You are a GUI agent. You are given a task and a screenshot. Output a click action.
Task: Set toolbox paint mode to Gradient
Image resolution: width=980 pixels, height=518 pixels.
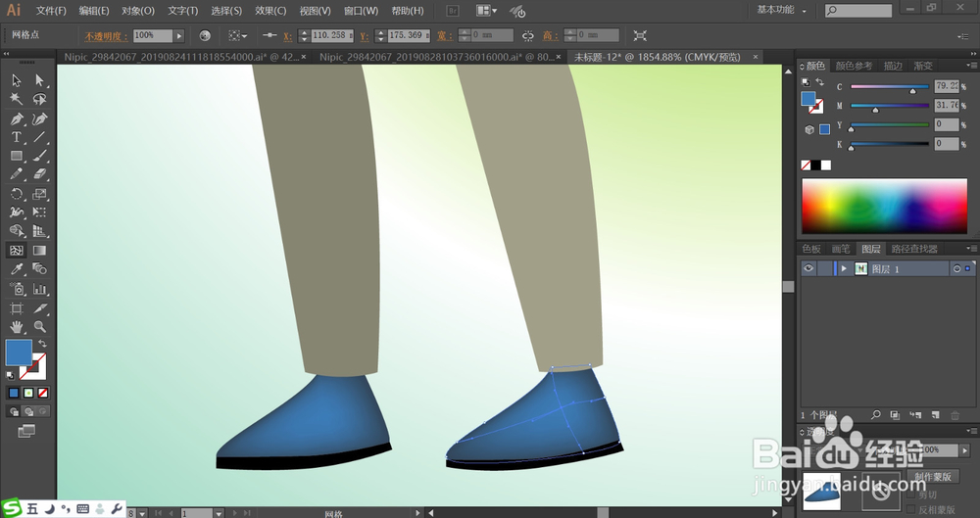[28, 393]
